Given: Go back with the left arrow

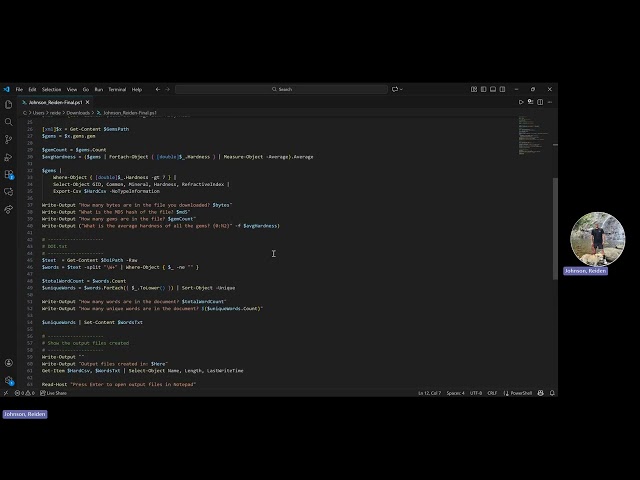Looking at the screenshot, I should tap(158, 89).
